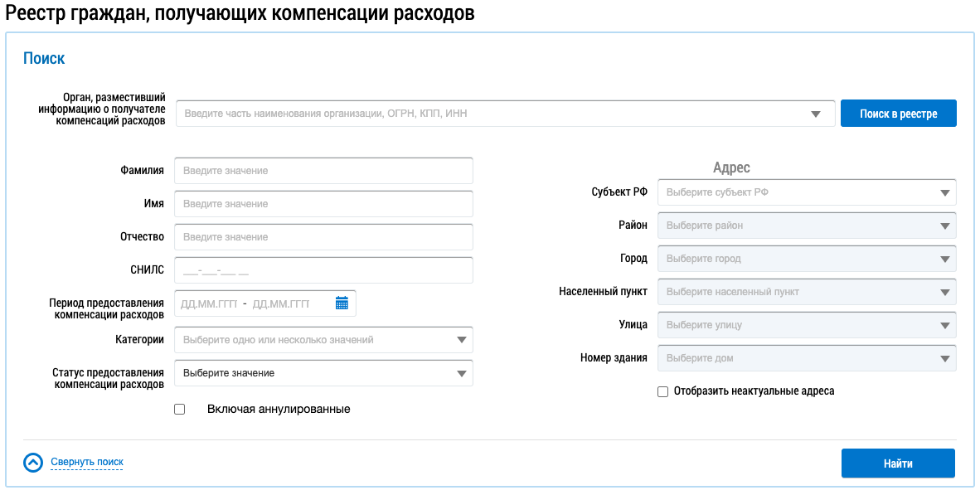Click the 'Найти' search button
Viewport: 980px width, 495px height.
898,463
